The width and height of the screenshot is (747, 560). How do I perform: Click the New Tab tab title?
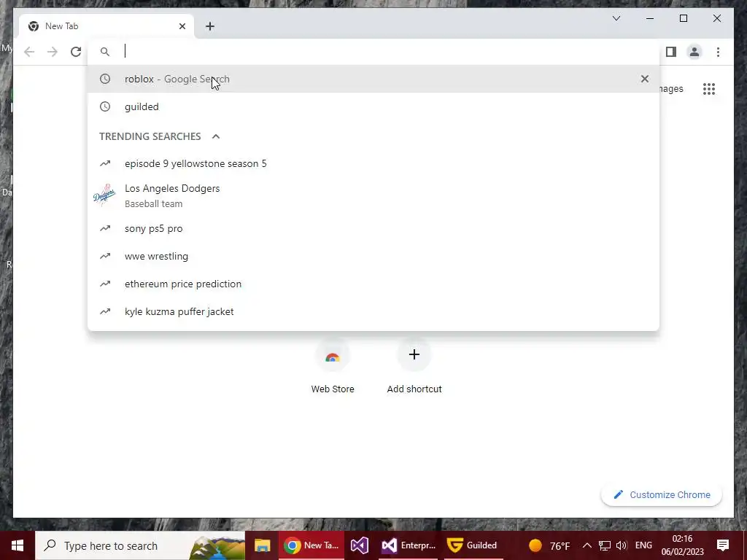(x=61, y=26)
